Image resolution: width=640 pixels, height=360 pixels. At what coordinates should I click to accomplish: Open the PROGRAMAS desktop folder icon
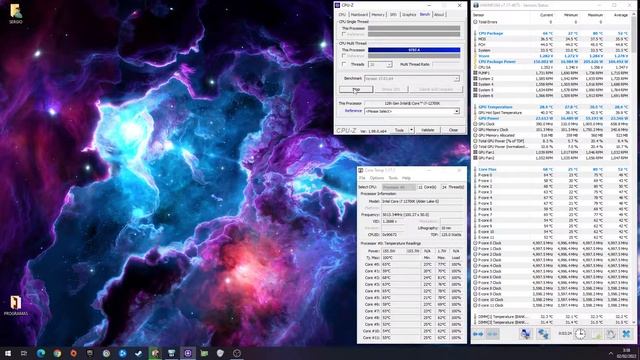point(16,306)
